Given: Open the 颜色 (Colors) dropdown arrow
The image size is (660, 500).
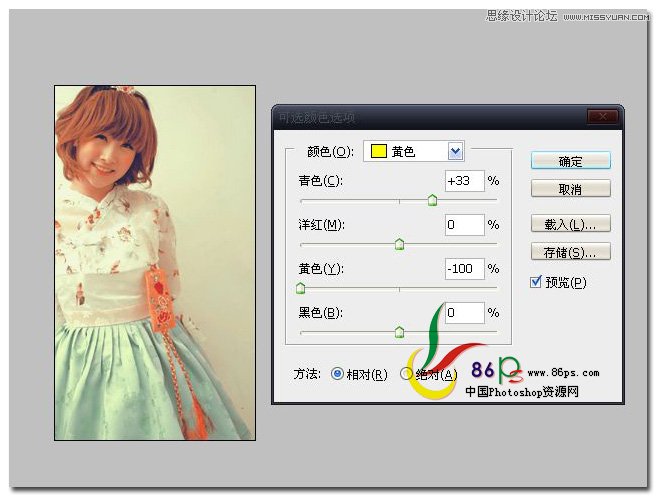Looking at the screenshot, I should [x=455, y=152].
